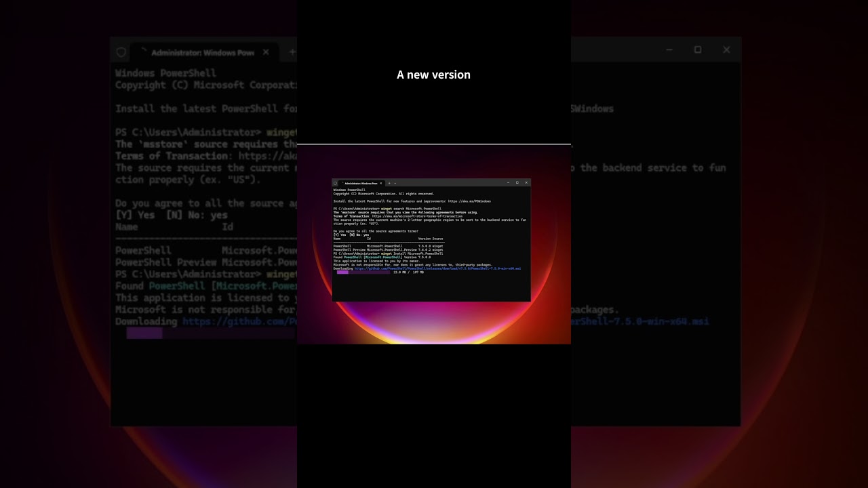Click '[Y] Yes [N] No: yes' in blurred background window

tap(172, 215)
